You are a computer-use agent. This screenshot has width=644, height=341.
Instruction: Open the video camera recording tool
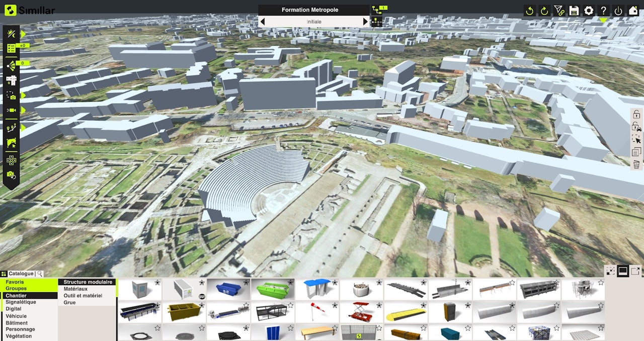[x=11, y=110]
